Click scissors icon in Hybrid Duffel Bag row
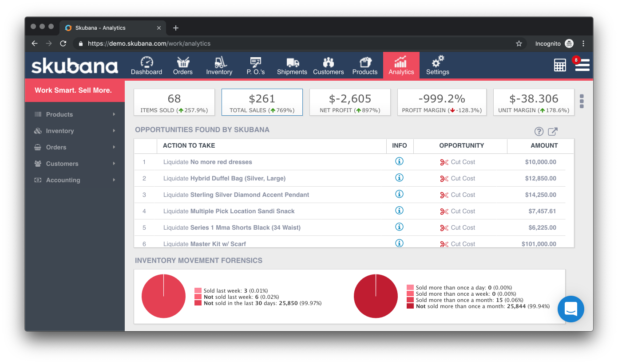Viewport: 618px width, 364px height. [444, 179]
